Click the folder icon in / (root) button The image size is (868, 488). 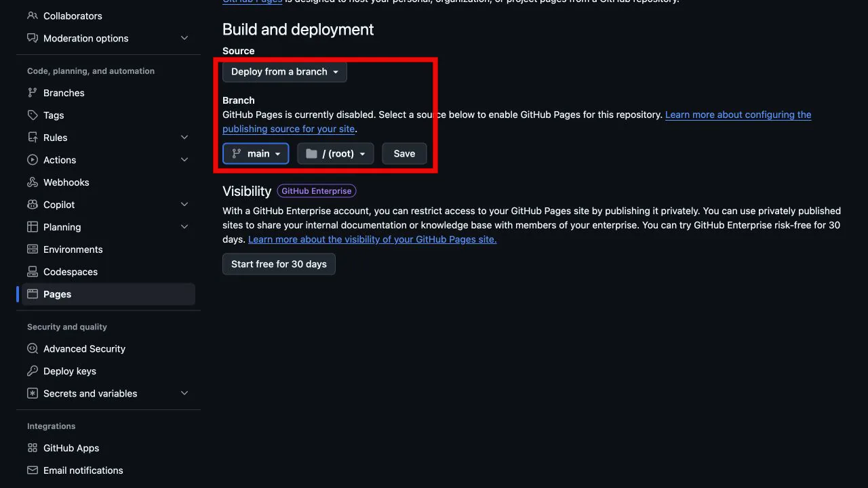311,154
